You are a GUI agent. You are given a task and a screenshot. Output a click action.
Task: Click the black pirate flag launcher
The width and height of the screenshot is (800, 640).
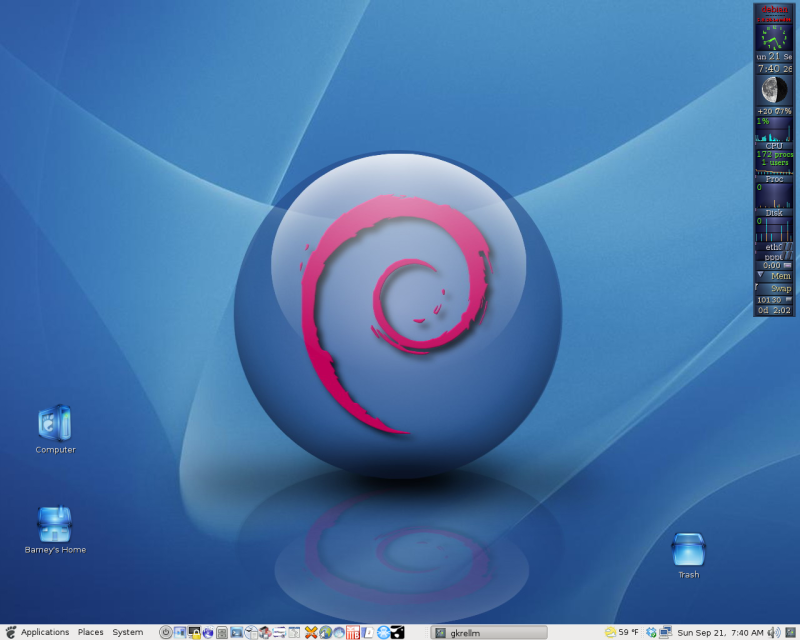click(x=397, y=633)
